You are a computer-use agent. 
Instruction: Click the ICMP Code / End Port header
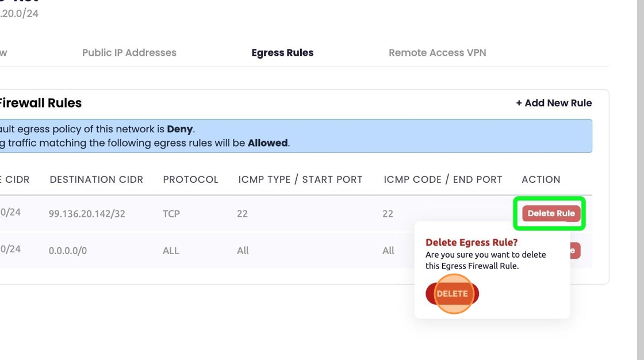[443, 179]
